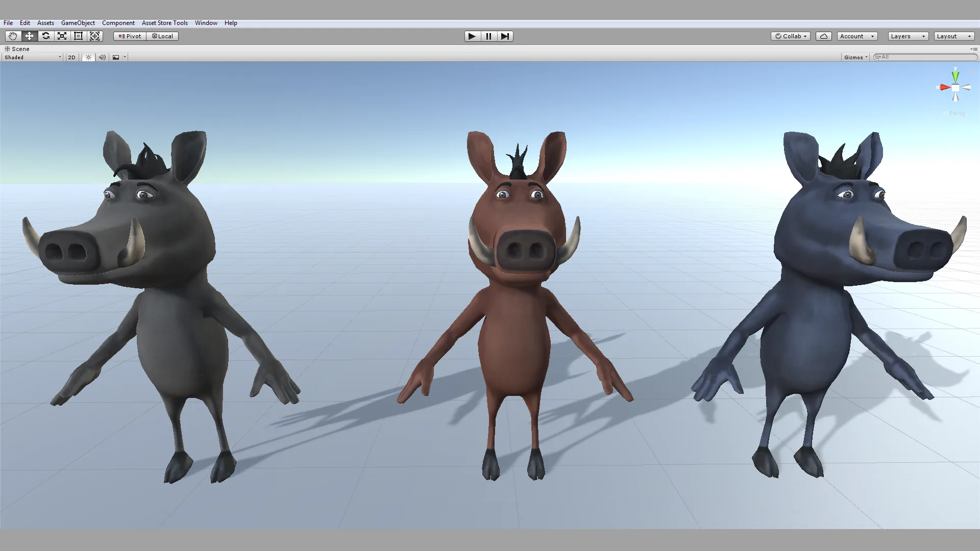Open the cloud Services button

823,36
